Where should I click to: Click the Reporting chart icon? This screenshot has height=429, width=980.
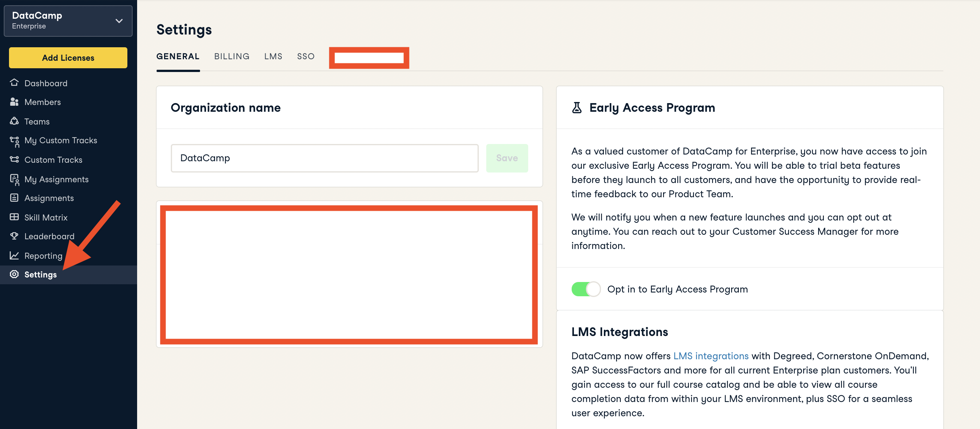pyautogui.click(x=14, y=255)
